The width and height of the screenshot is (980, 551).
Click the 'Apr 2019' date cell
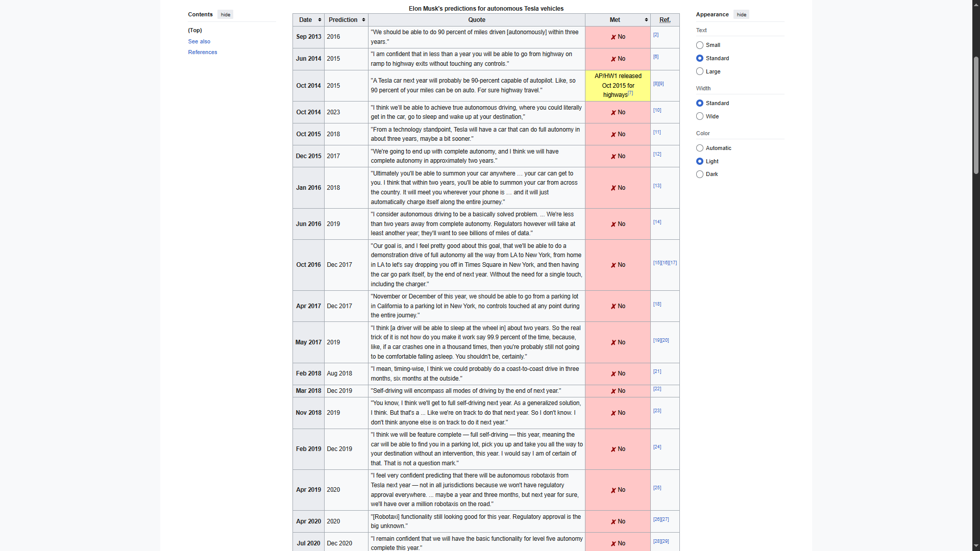click(x=308, y=490)
